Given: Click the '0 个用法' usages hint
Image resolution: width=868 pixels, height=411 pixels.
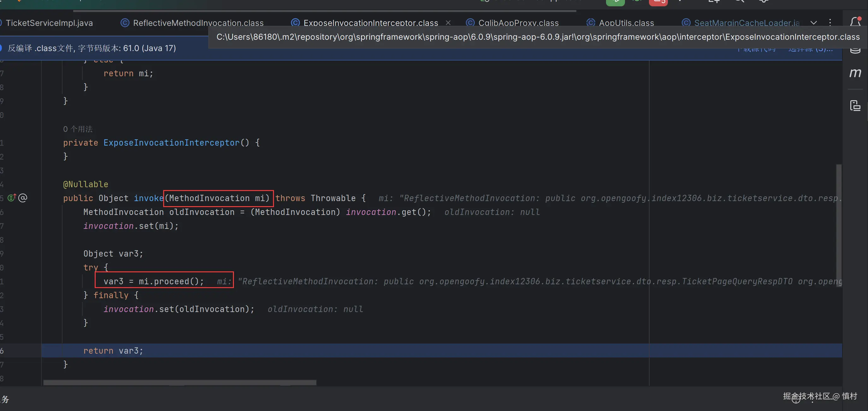Looking at the screenshot, I should click(x=78, y=129).
